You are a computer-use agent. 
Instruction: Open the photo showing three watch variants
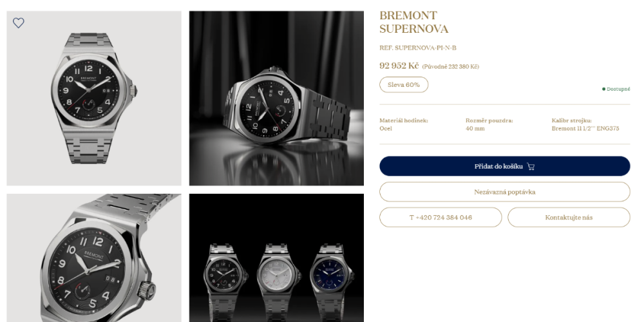click(276, 258)
